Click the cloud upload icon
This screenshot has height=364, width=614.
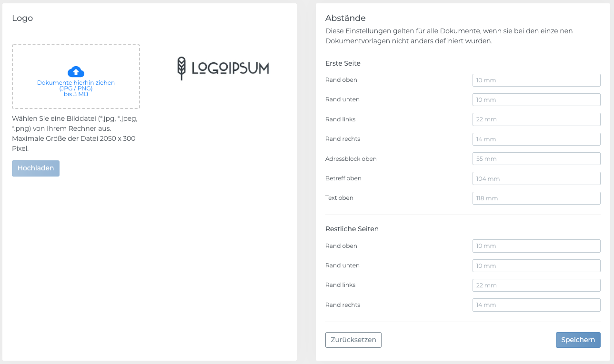pyautogui.click(x=76, y=72)
